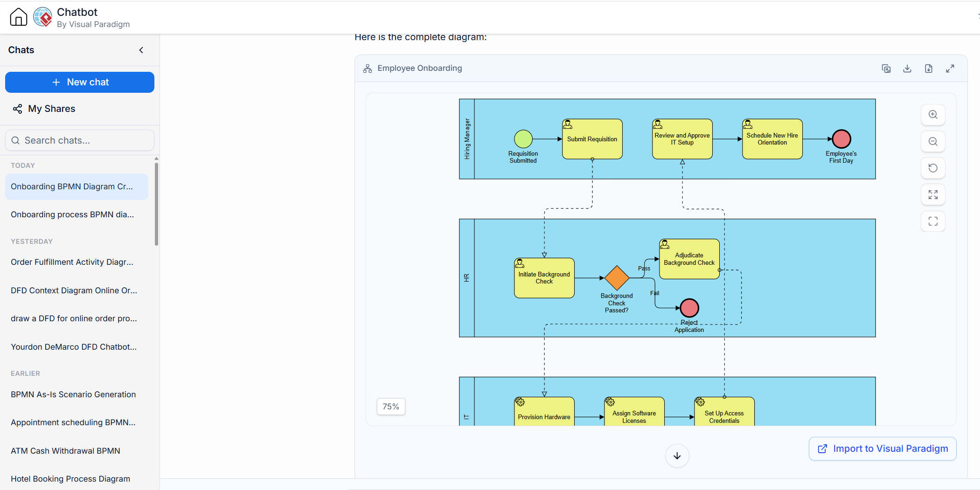Image resolution: width=980 pixels, height=490 pixels.
Task: Click the Visual Paradigm Chatbot logo
Action: [43, 17]
